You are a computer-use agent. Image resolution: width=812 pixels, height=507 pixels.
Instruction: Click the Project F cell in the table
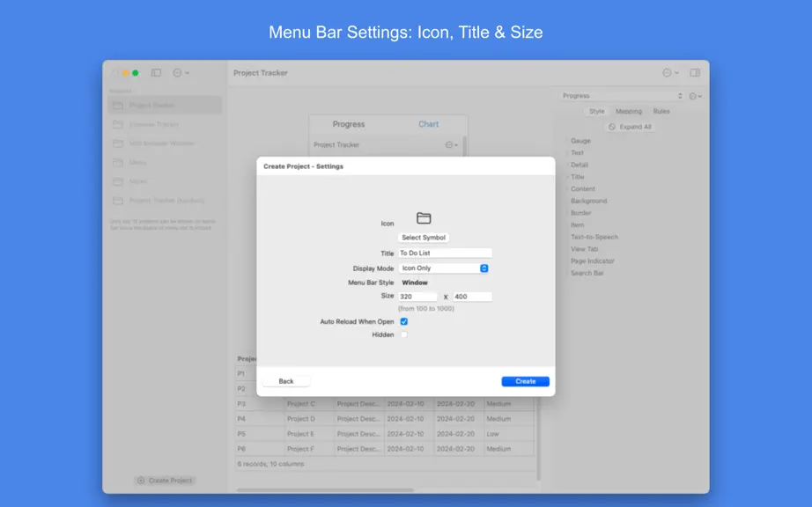pyautogui.click(x=310, y=449)
